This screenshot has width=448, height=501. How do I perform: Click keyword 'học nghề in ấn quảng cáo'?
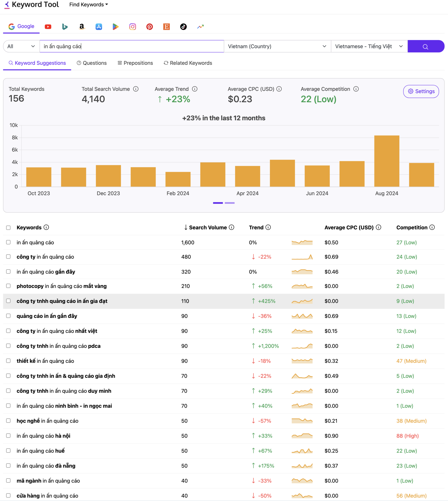click(47, 421)
